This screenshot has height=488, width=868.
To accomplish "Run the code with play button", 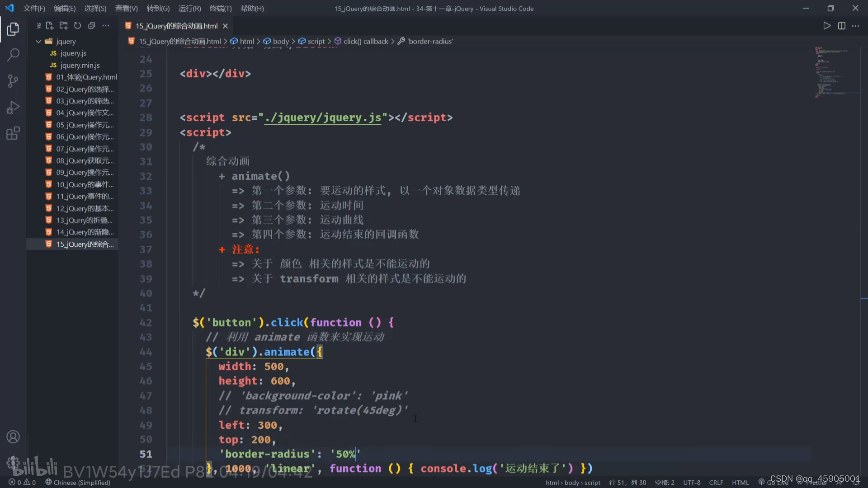I will (x=826, y=26).
